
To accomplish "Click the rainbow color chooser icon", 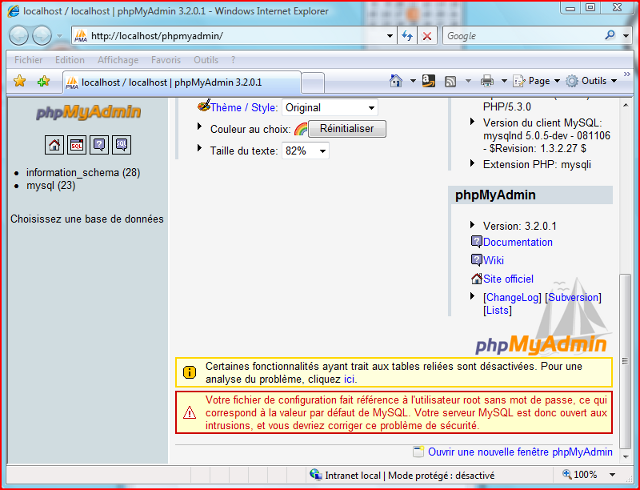I will point(300,129).
